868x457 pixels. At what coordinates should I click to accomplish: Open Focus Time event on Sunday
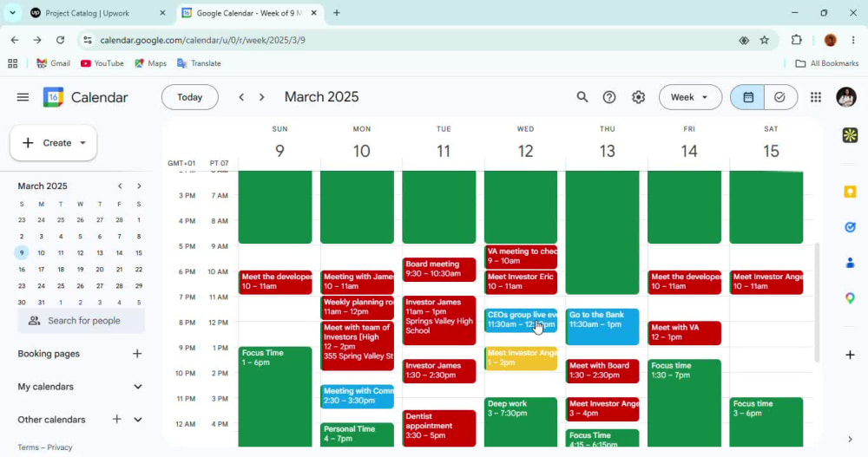275,396
